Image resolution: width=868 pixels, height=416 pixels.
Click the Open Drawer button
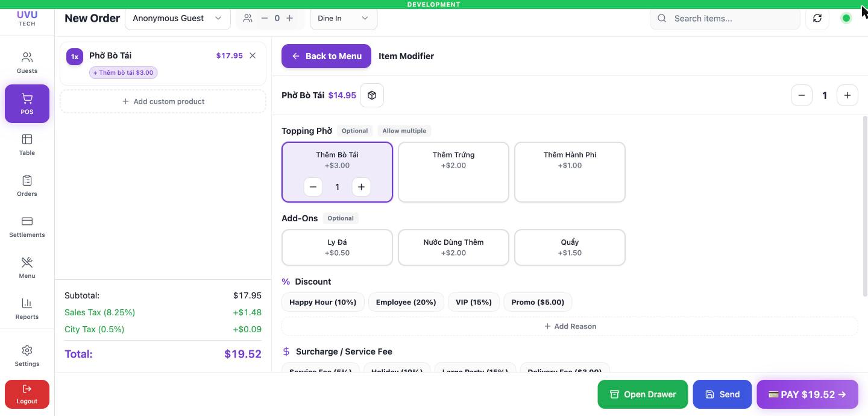tap(643, 394)
